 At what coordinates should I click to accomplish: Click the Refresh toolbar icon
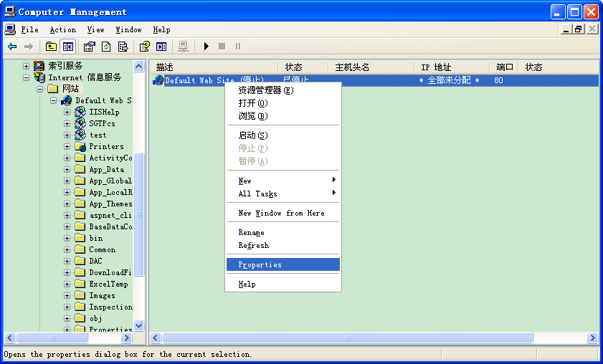[x=106, y=47]
